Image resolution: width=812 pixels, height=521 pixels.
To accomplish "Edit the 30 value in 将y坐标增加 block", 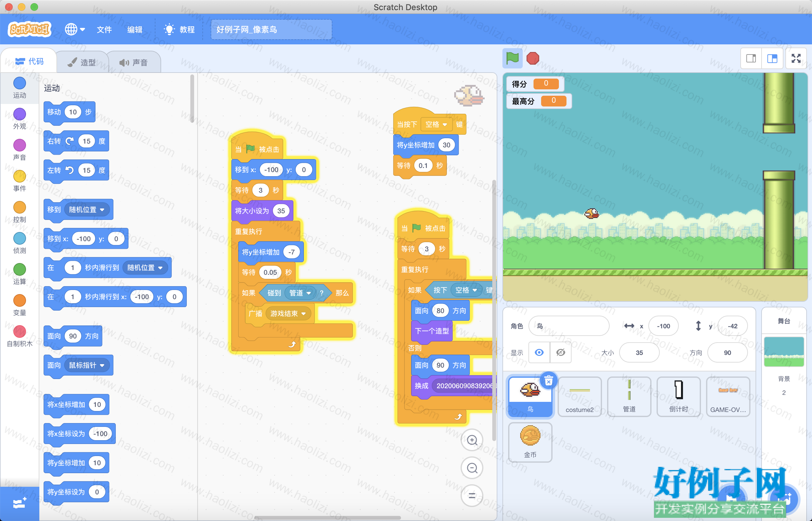I will pyautogui.click(x=446, y=145).
